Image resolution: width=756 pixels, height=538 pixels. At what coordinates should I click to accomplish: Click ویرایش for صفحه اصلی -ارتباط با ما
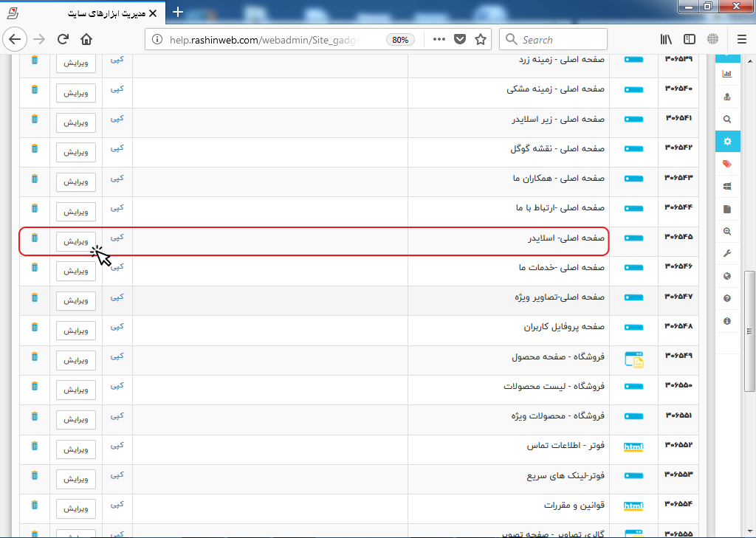(x=76, y=212)
